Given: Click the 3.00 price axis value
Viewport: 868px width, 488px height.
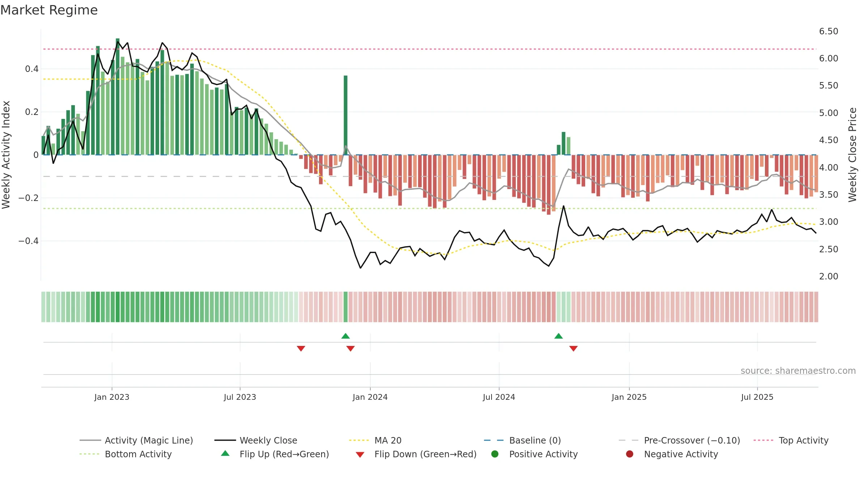Looking at the screenshot, I should 829,222.
